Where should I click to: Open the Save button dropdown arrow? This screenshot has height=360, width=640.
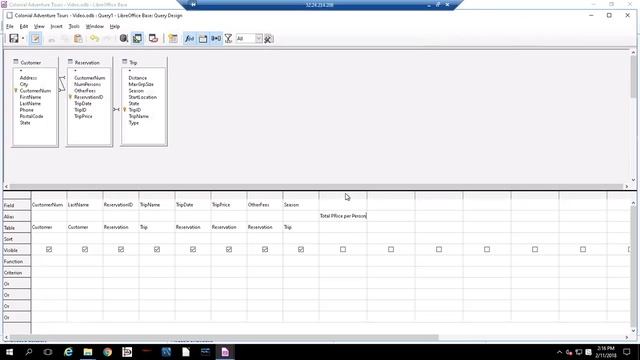[x=23, y=38]
